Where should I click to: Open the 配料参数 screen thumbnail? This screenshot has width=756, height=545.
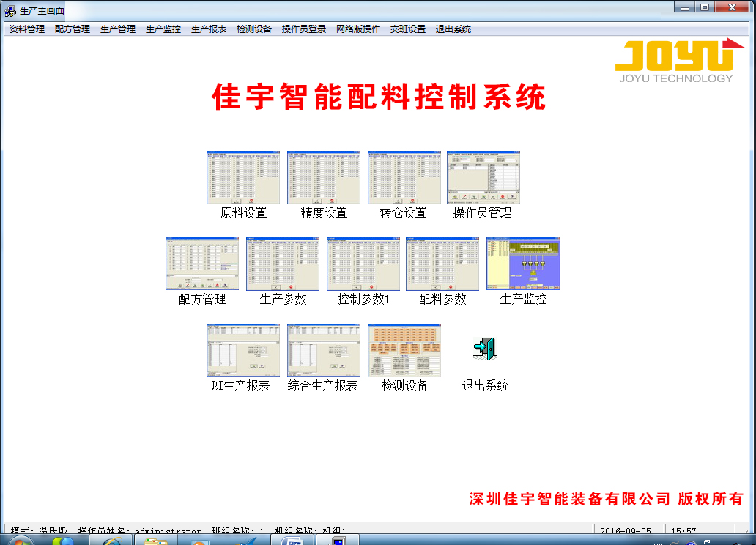442,264
